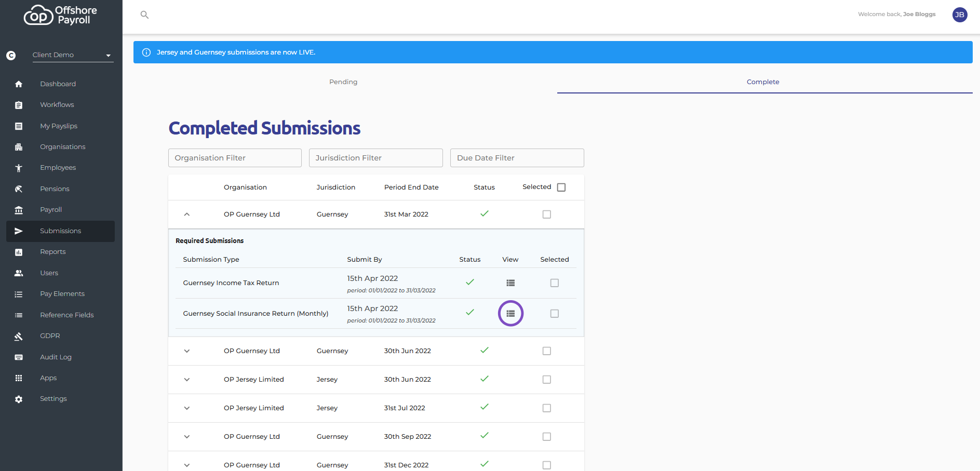
Task: View Guernsey Income Tax Return details
Action: point(511,283)
